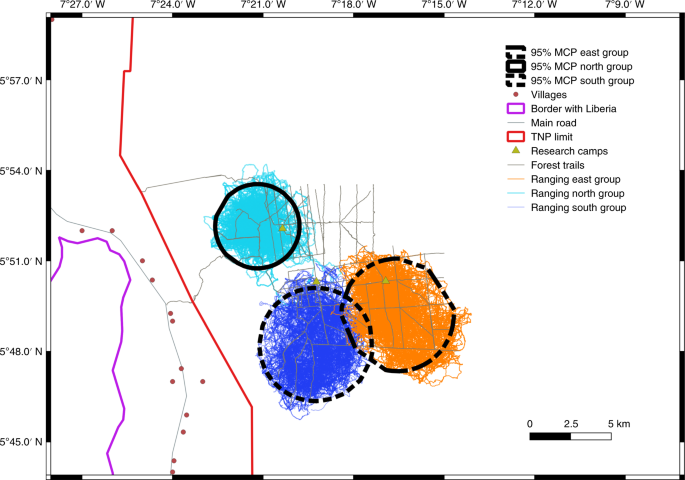
Task: Click the village dot at the map's top-left corner
Action: pyautogui.click(x=52, y=20)
